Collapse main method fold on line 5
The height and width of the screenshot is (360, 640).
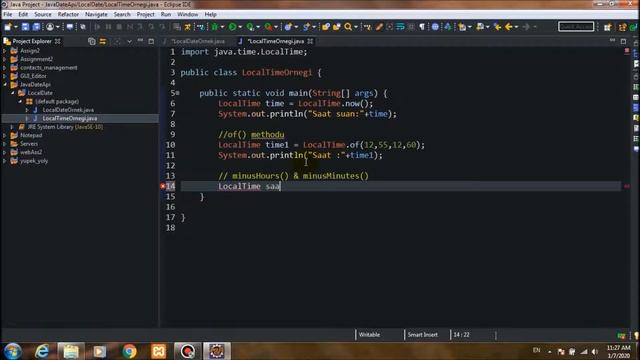pos(178,93)
